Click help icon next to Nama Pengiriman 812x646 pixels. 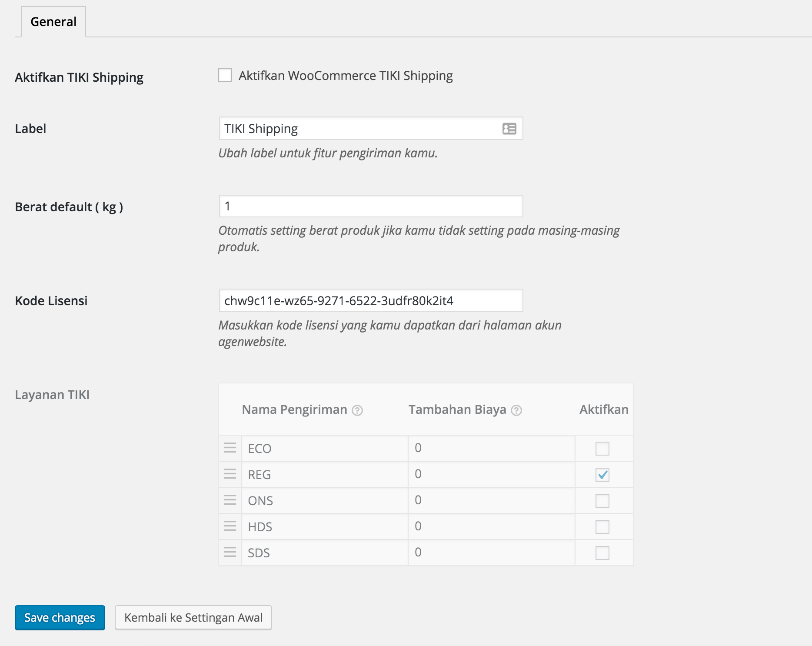[357, 410]
